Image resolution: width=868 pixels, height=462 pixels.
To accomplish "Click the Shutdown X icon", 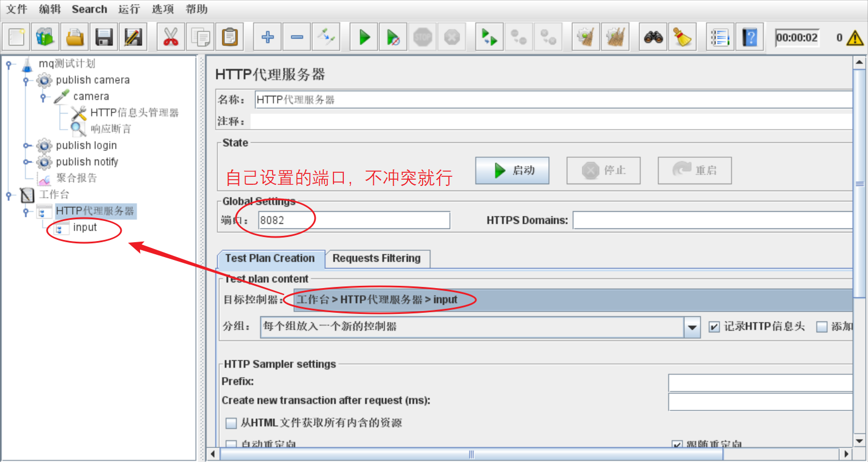I will [452, 38].
